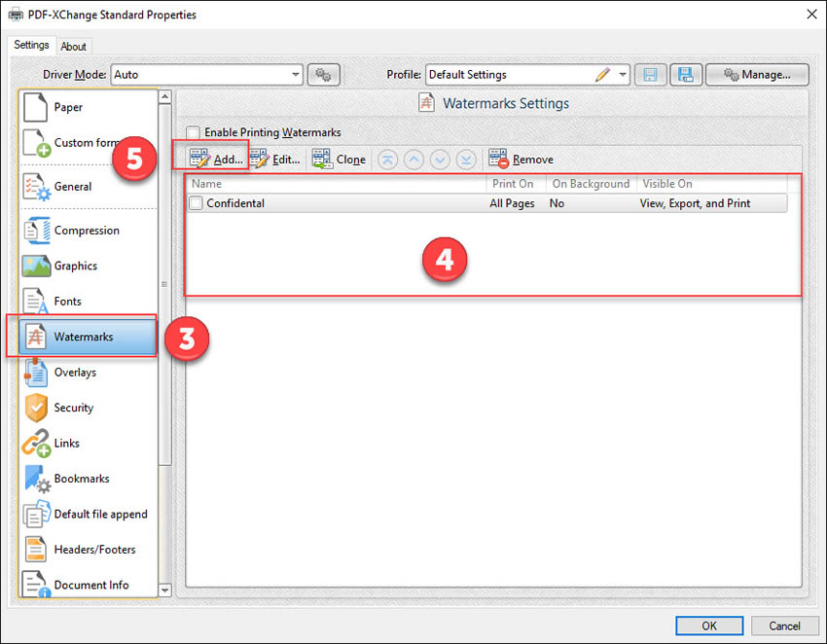This screenshot has height=644, width=827.
Task: Click the sidebar scrollbar thumb
Action: click(x=165, y=285)
